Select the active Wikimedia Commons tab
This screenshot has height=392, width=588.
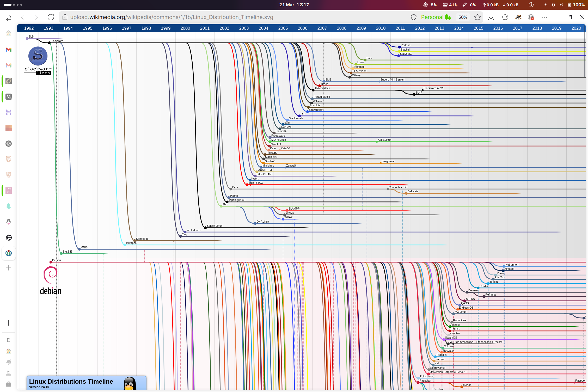[x=9, y=253]
